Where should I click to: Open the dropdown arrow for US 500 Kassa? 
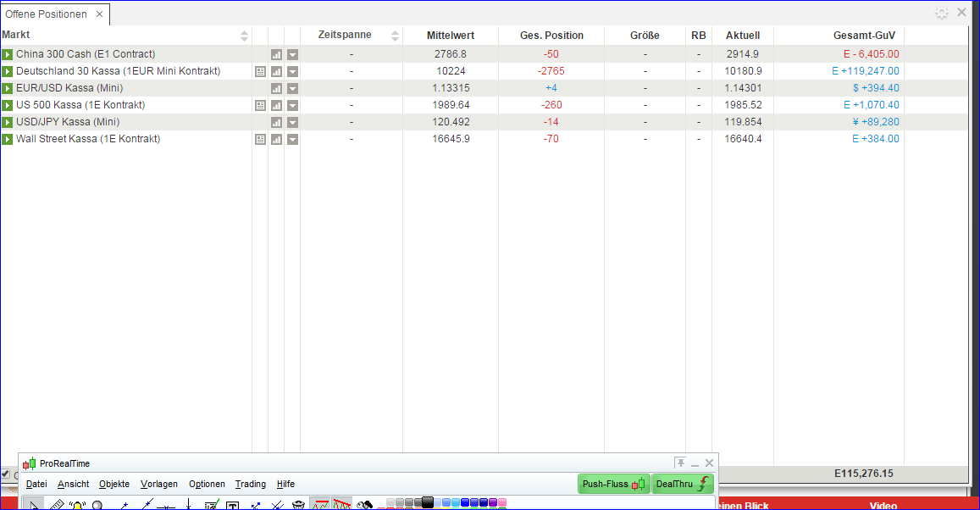292,105
